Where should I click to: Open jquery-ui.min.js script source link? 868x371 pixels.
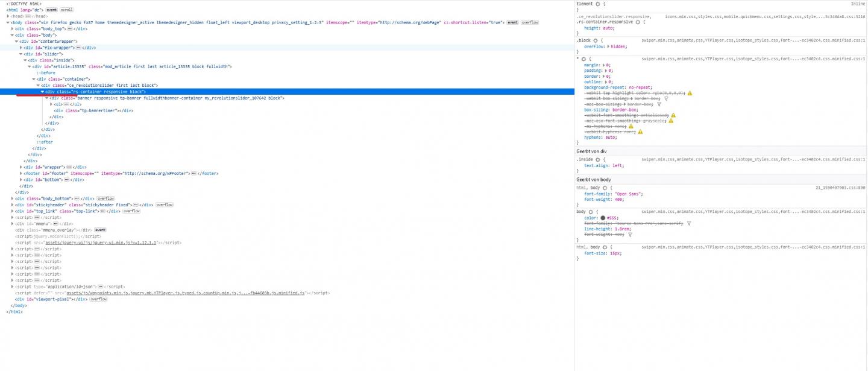[105, 243]
